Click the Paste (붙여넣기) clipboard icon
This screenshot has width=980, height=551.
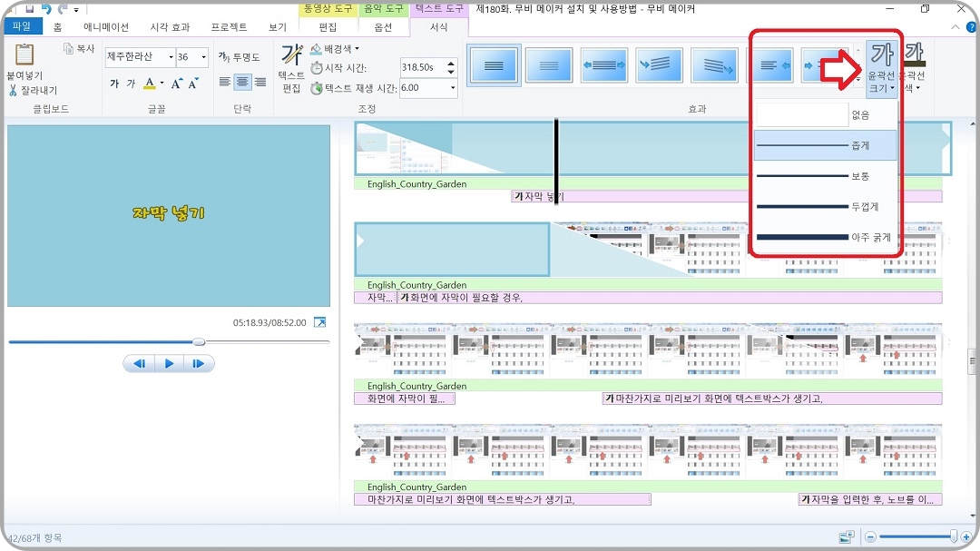click(x=24, y=55)
